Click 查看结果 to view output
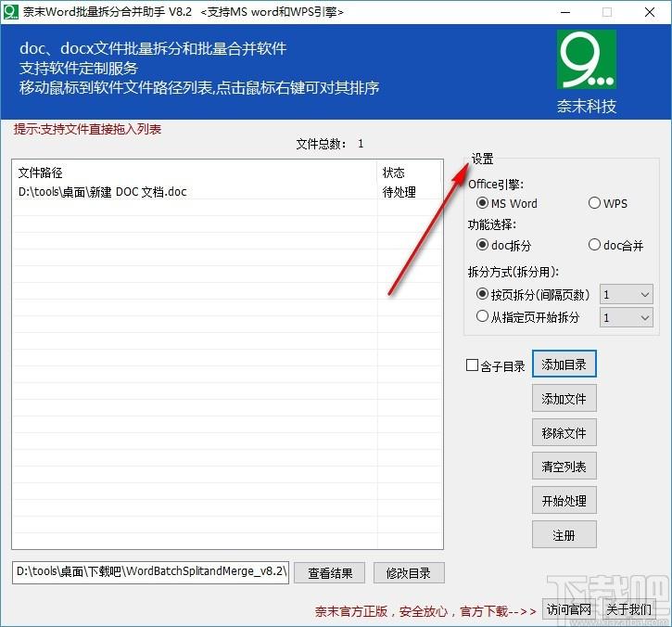The image size is (672, 627). [330, 573]
